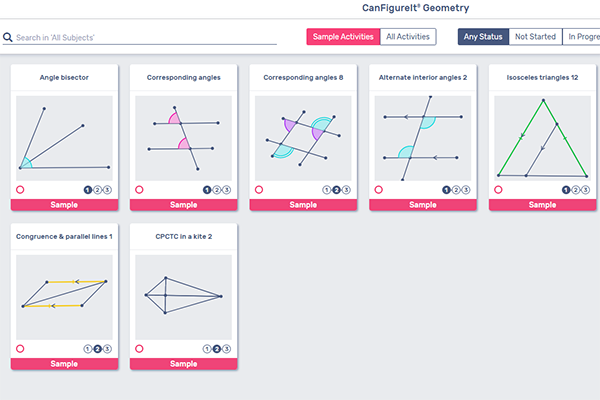Switch to the All Activities tab
Viewport: 600px width, 400px height.
tap(407, 37)
